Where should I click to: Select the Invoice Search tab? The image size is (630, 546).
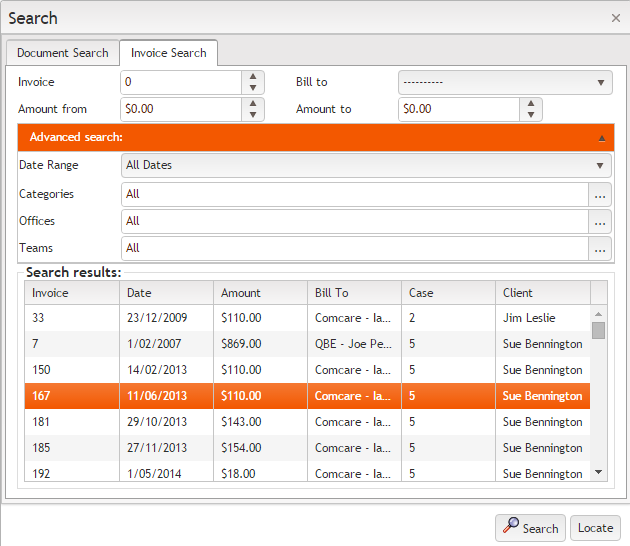coord(168,53)
